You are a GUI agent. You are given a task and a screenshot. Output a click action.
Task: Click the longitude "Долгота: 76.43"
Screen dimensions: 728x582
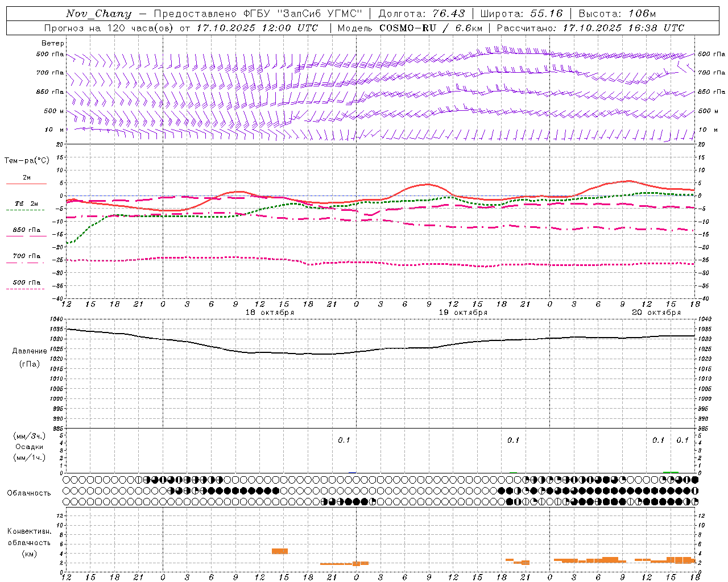tap(421, 14)
